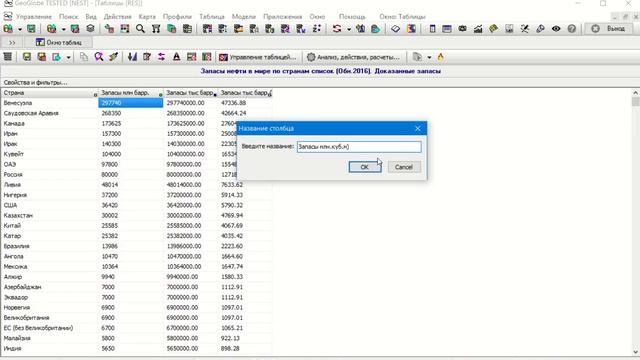Click the red refresh arrows icon
640x360 pixels.
tap(337, 29)
